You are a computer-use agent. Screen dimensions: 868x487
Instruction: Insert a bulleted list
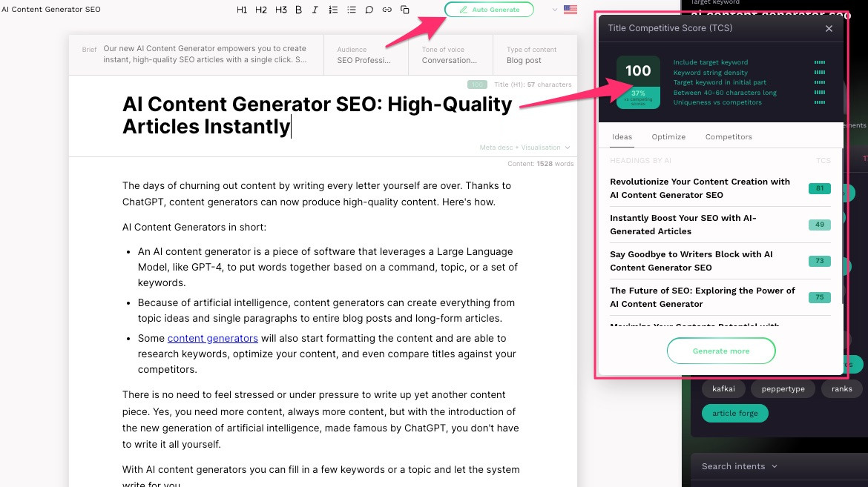coord(352,10)
